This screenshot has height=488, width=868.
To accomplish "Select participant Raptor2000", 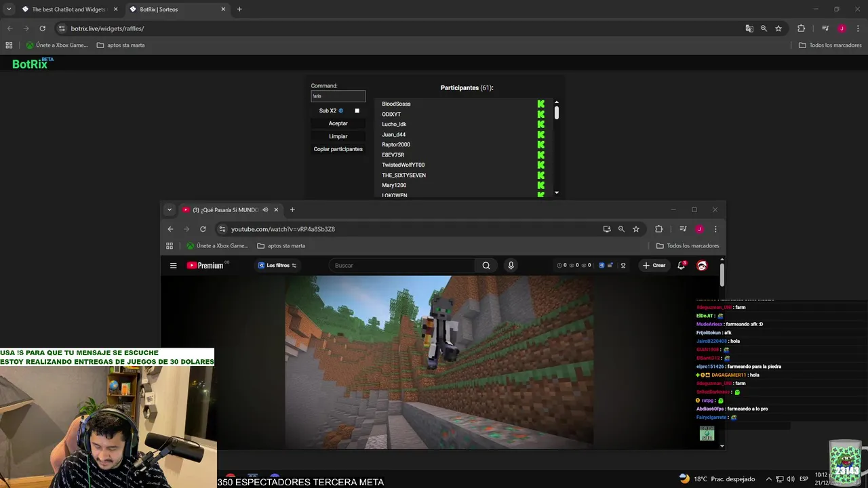I will pos(396,144).
